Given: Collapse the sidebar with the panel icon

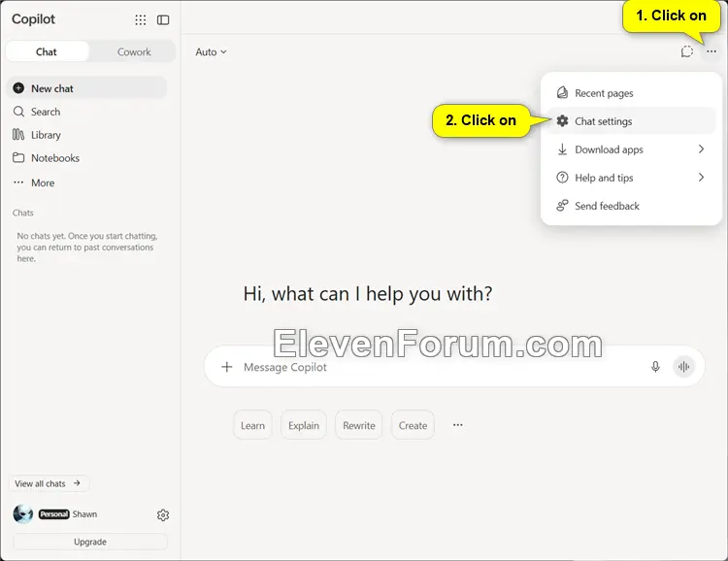Looking at the screenshot, I should (163, 19).
